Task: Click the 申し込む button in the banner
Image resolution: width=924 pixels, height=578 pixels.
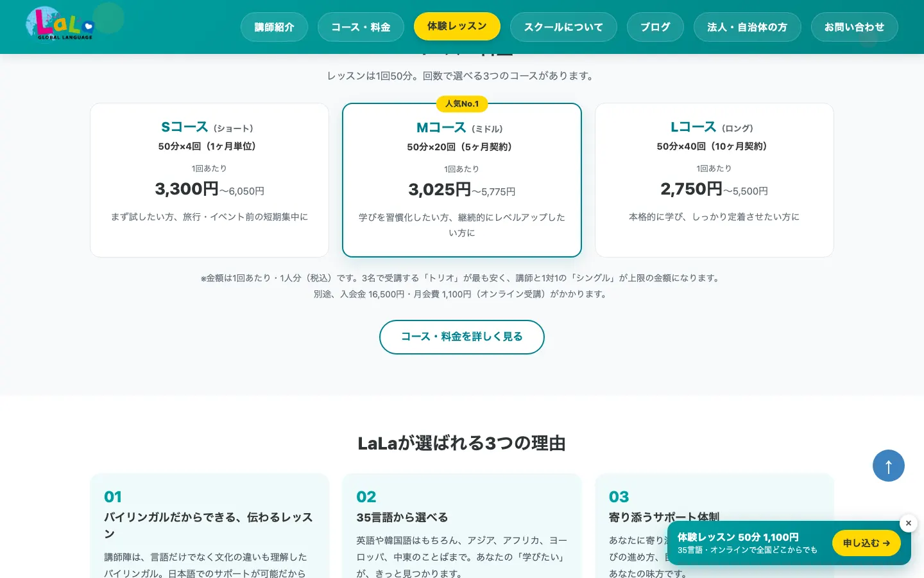Action: point(866,543)
